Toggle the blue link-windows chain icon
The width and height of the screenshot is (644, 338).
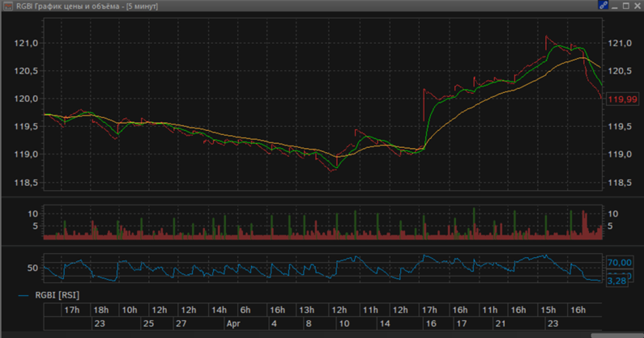602,5
